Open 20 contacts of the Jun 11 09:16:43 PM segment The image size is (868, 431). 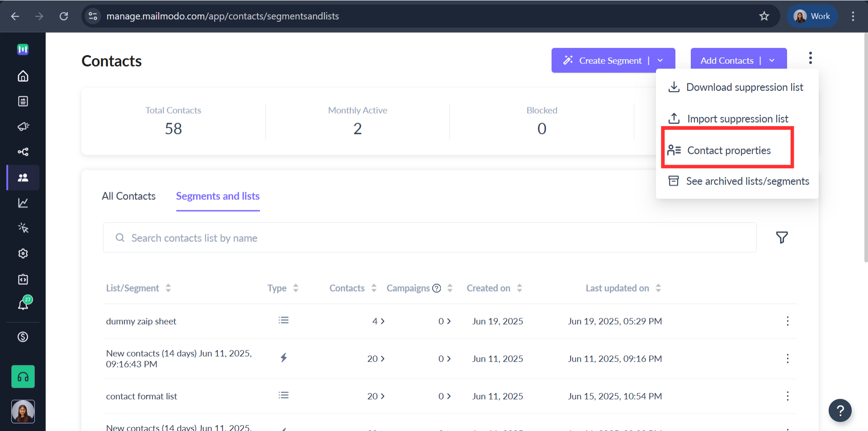tap(376, 359)
